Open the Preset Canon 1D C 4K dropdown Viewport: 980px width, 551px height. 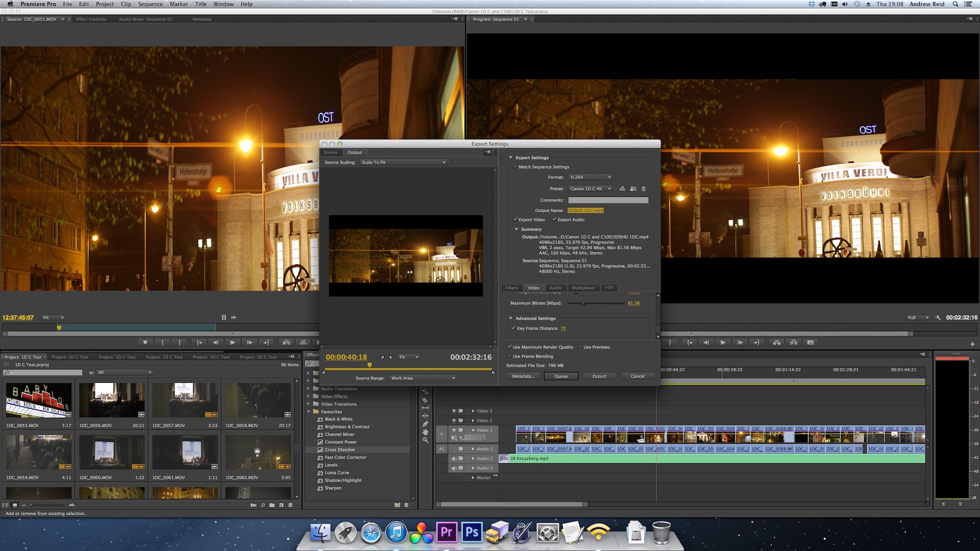click(x=590, y=189)
